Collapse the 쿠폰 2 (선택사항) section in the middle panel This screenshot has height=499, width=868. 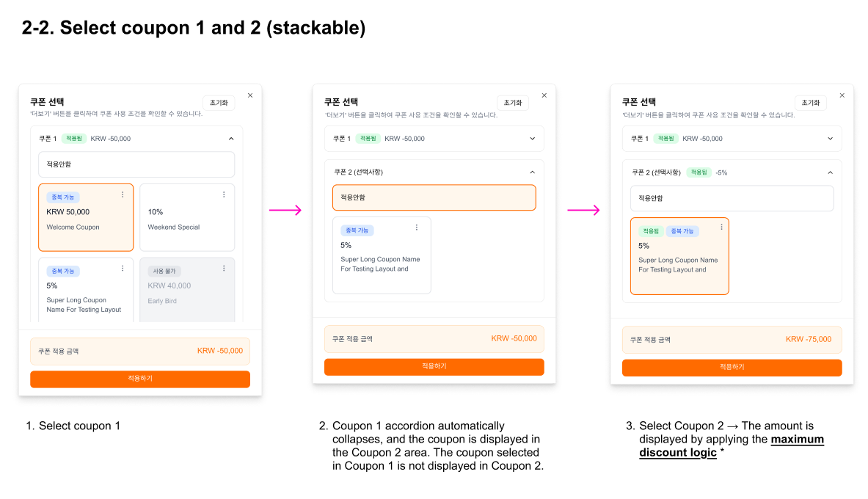click(x=533, y=172)
